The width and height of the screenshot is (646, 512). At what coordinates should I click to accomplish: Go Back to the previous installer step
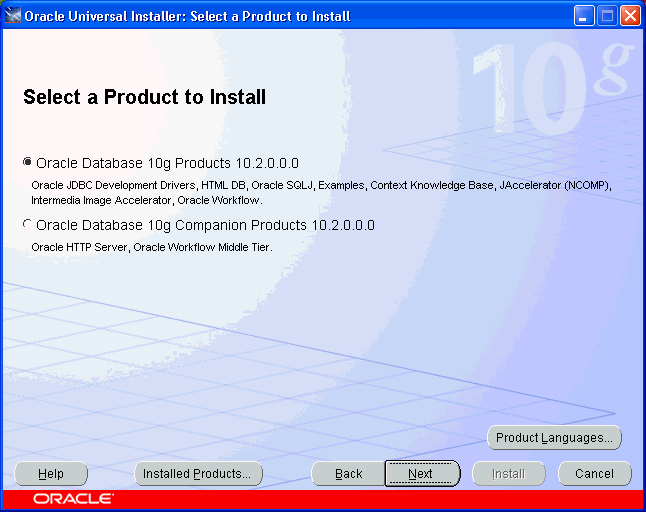[348, 474]
